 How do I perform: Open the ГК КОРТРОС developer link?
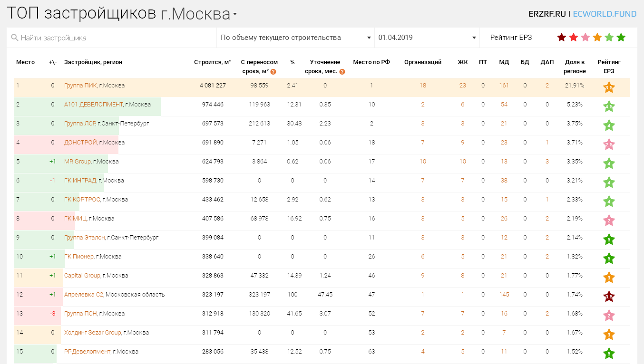pyautogui.click(x=82, y=200)
